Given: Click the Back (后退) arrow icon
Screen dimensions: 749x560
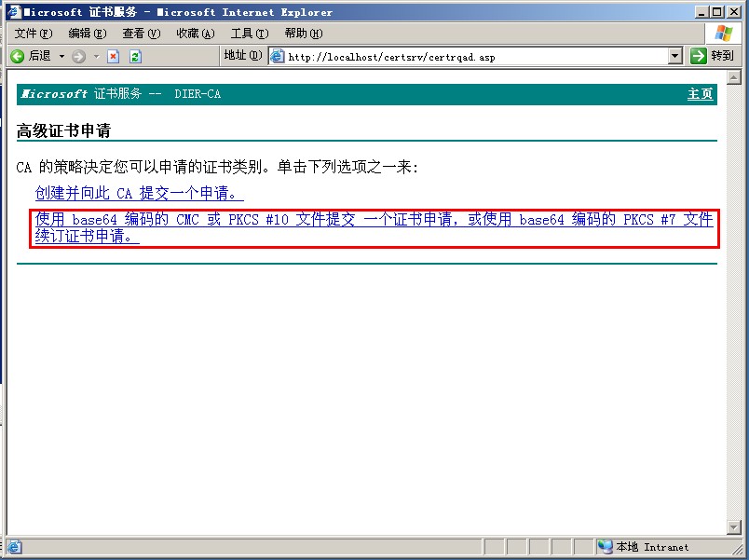Looking at the screenshot, I should [17, 56].
